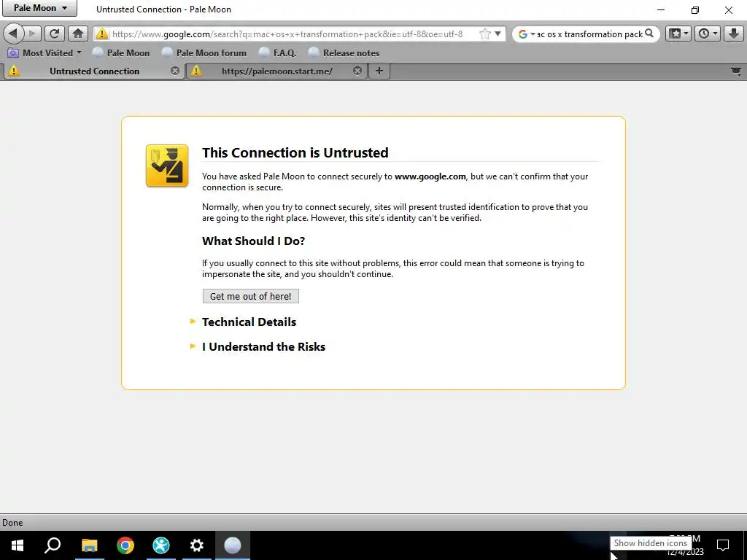
Task: Click the taskbar date 12/4/2023
Action: click(686, 553)
